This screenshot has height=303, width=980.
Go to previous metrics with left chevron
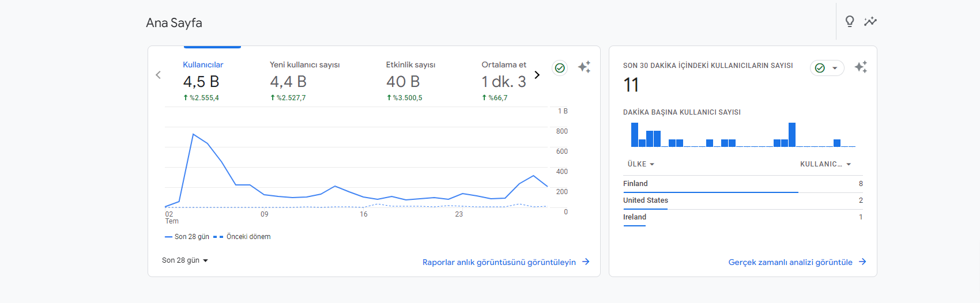point(159,75)
